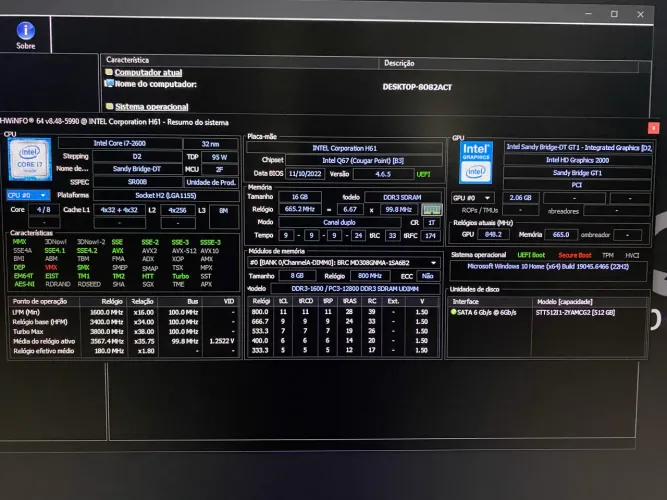The width and height of the screenshot is (667, 500).
Task: Click the 665.2 MHz memory clock field
Action: [300, 209]
